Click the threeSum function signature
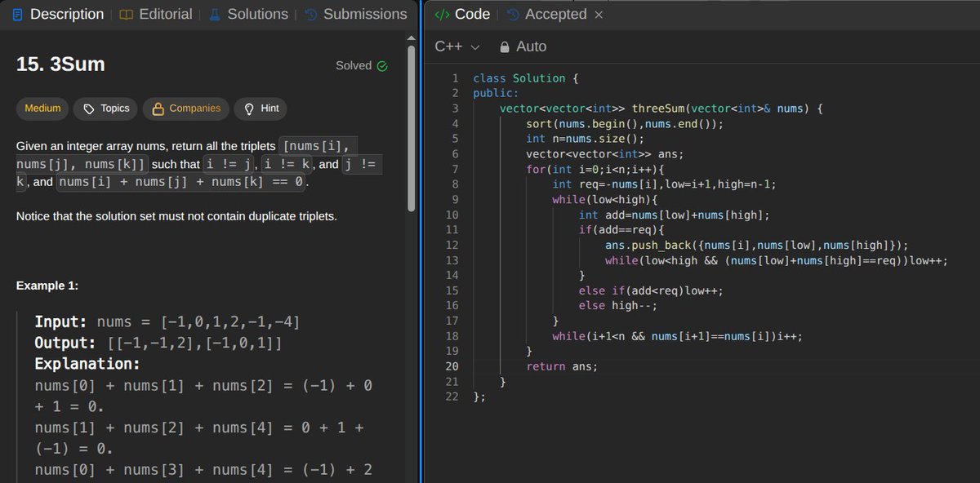 coord(661,108)
